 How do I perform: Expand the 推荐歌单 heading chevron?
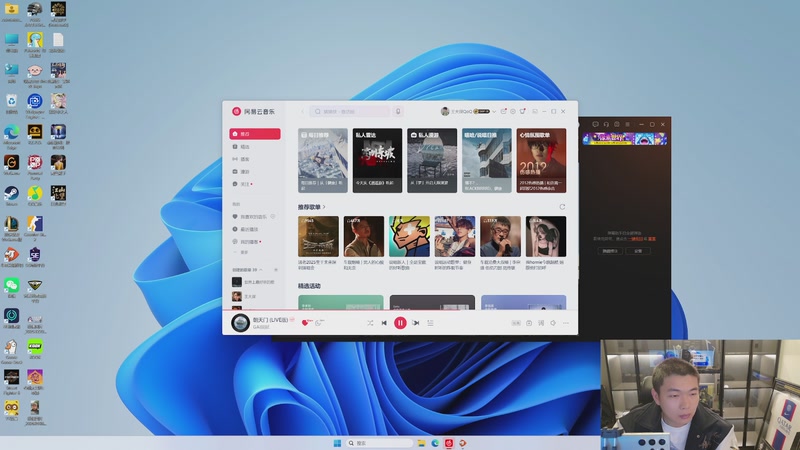(x=324, y=207)
